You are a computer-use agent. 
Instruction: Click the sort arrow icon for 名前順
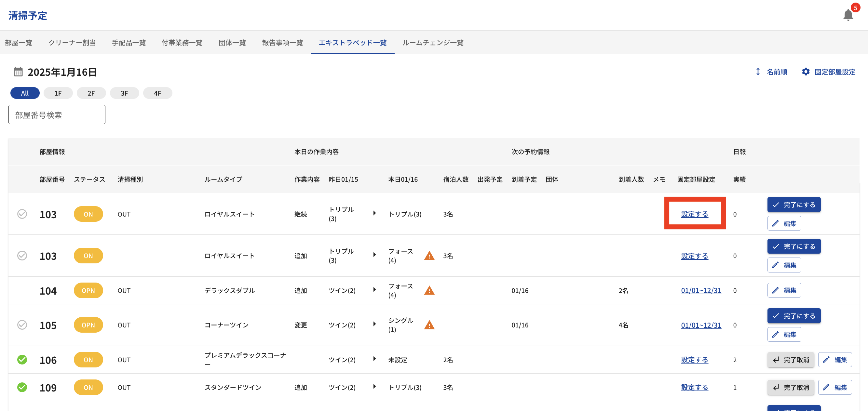[757, 72]
